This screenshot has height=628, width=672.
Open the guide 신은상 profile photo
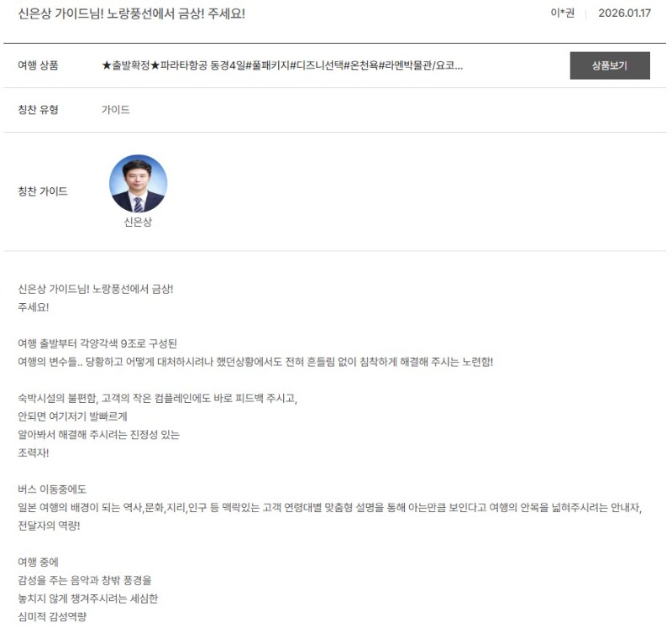138,183
